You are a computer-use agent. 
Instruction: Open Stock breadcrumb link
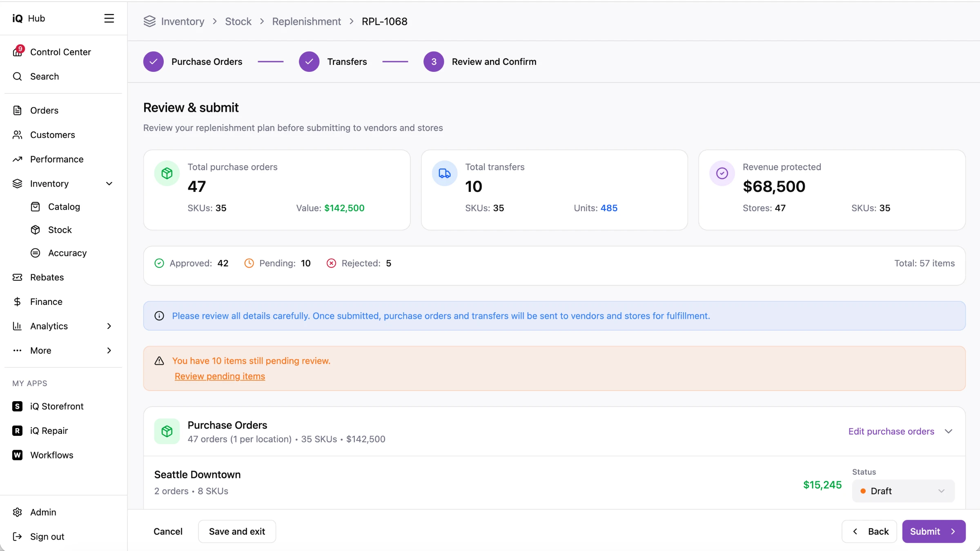238,21
